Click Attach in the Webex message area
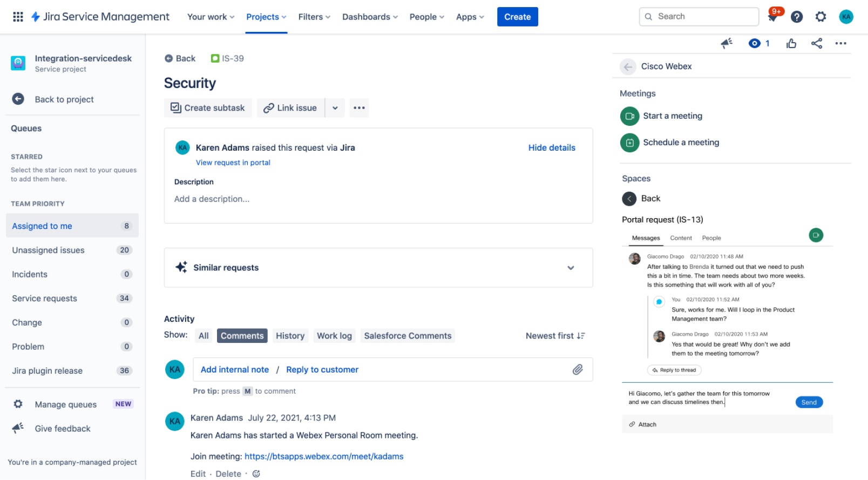The height and width of the screenshot is (480, 868). point(643,424)
